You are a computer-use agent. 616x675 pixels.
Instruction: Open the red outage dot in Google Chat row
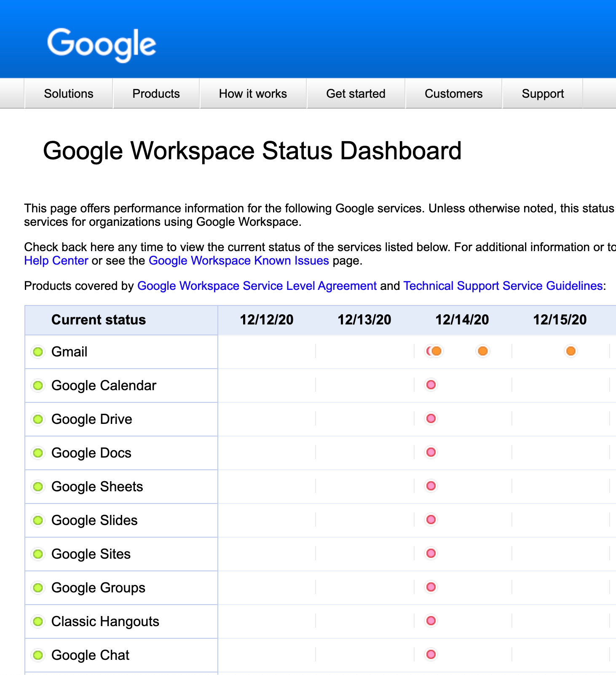coord(431,654)
